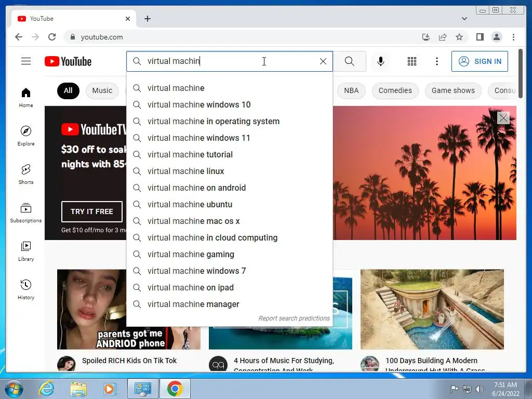Click Report search predictions link
This screenshot has width=532, height=399.
pyautogui.click(x=294, y=318)
